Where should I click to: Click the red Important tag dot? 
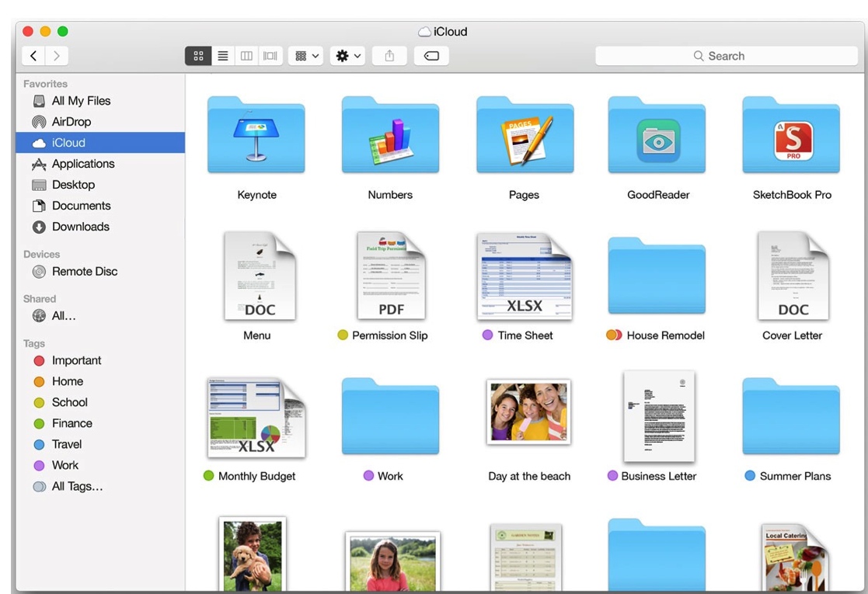[x=39, y=360]
